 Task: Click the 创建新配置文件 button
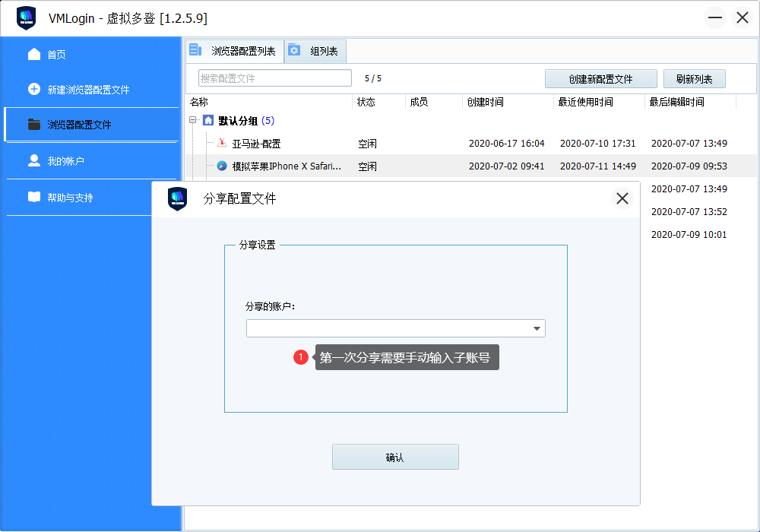(x=600, y=78)
